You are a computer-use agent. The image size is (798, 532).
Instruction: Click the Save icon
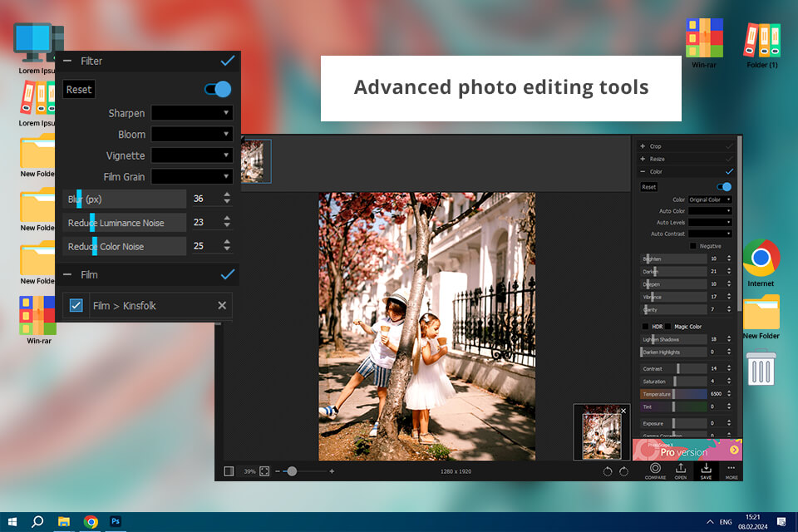(706, 470)
